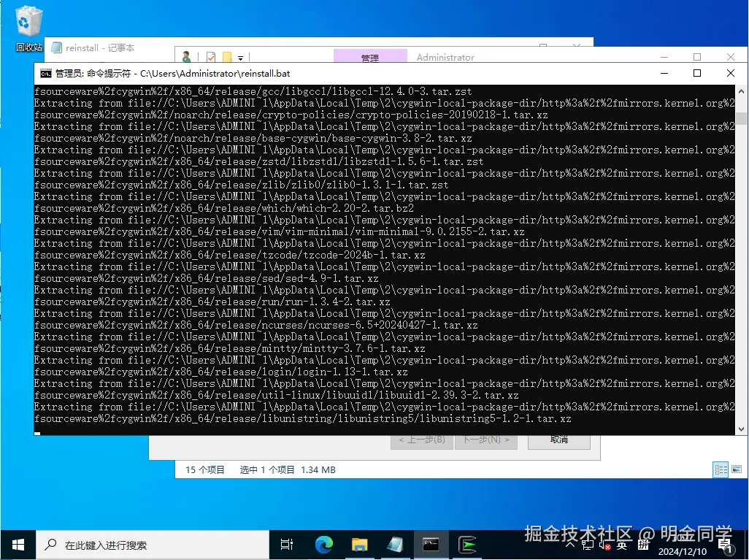Click the '选中 1 个项目 1.34 MB' status text

tap(288, 469)
